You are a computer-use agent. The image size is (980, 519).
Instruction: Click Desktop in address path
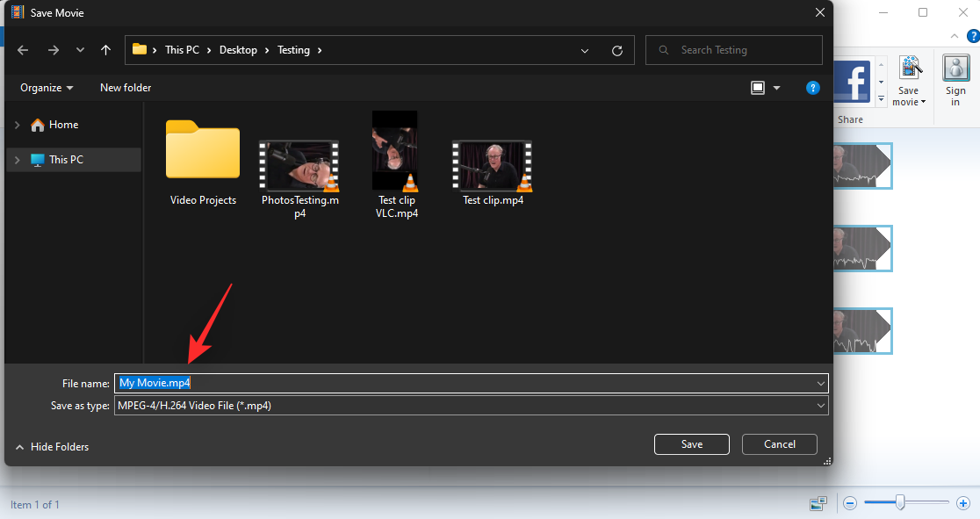click(x=238, y=50)
